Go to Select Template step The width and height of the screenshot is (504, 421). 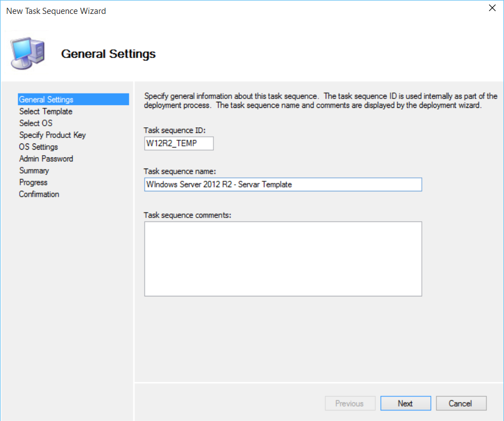tap(46, 111)
